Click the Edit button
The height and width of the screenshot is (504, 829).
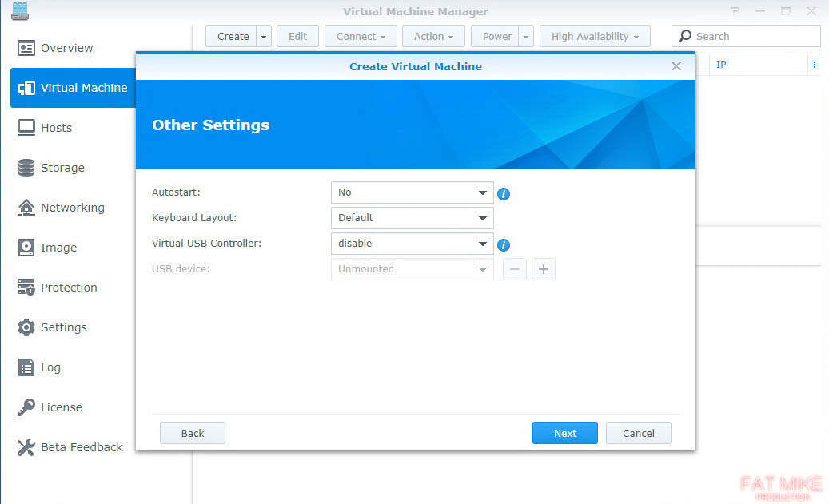(x=297, y=37)
